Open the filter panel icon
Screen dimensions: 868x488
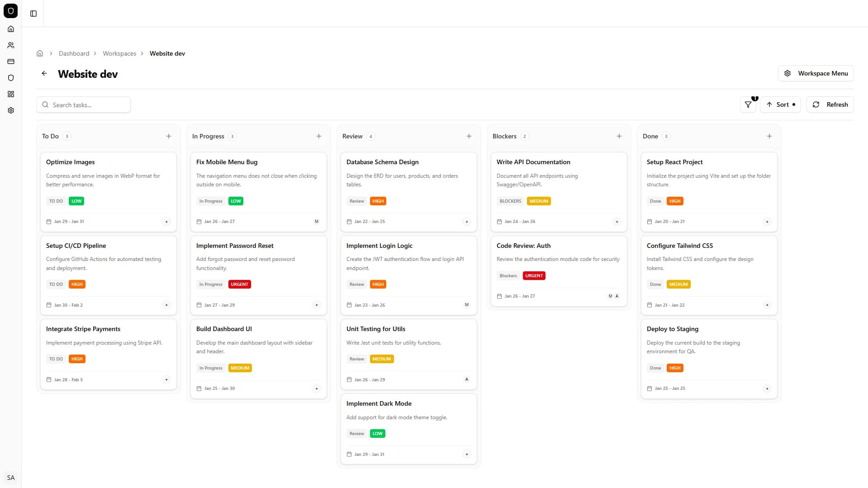point(747,104)
